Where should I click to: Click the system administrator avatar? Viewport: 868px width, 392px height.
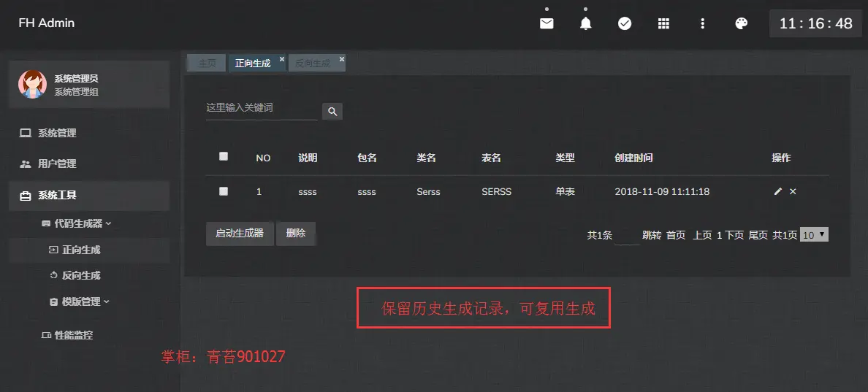pyautogui.click(x=32, y=85)
